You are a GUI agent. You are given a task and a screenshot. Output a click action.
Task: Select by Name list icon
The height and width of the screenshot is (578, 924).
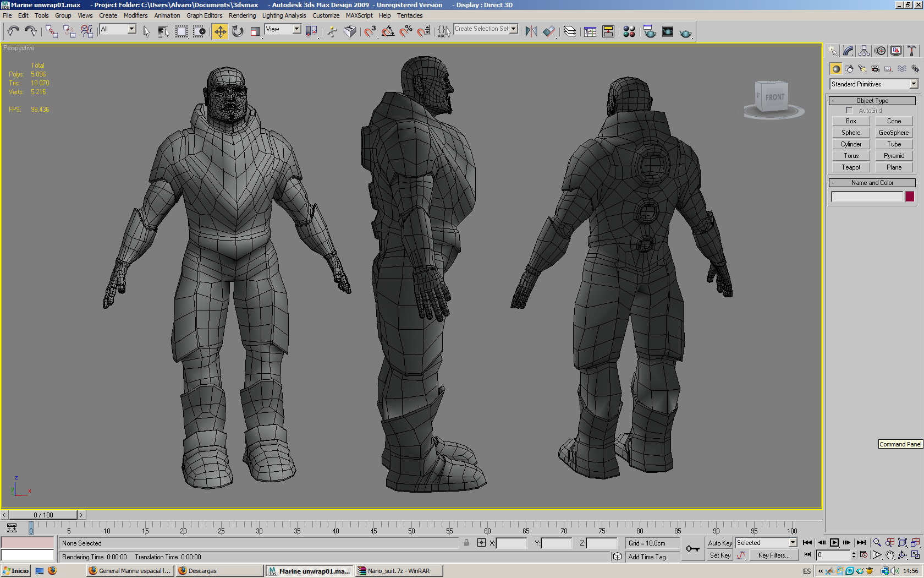[x=163, y=31]
